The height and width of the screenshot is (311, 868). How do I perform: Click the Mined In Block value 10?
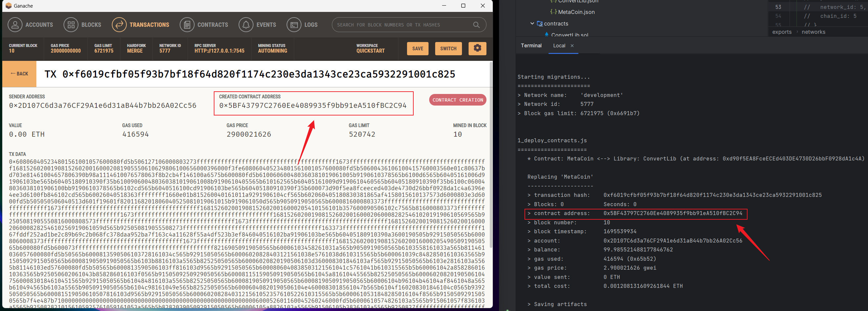(x=457, y=134)
